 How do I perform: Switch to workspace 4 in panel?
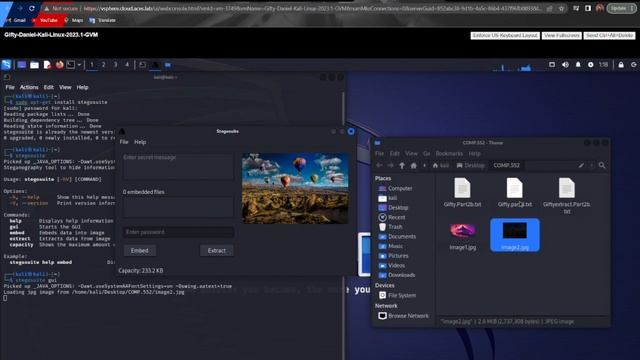[x=127, y=64]
